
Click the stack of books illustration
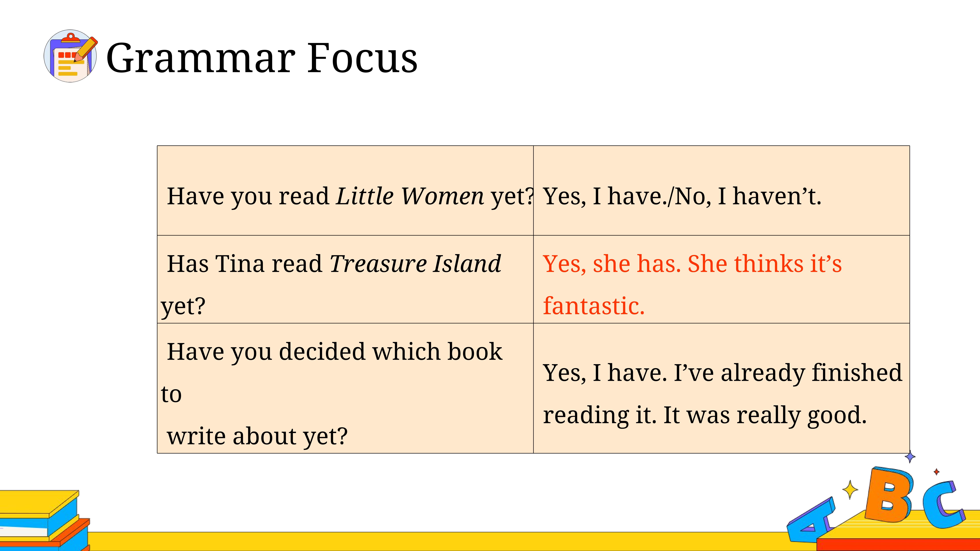tap(45, 520)
